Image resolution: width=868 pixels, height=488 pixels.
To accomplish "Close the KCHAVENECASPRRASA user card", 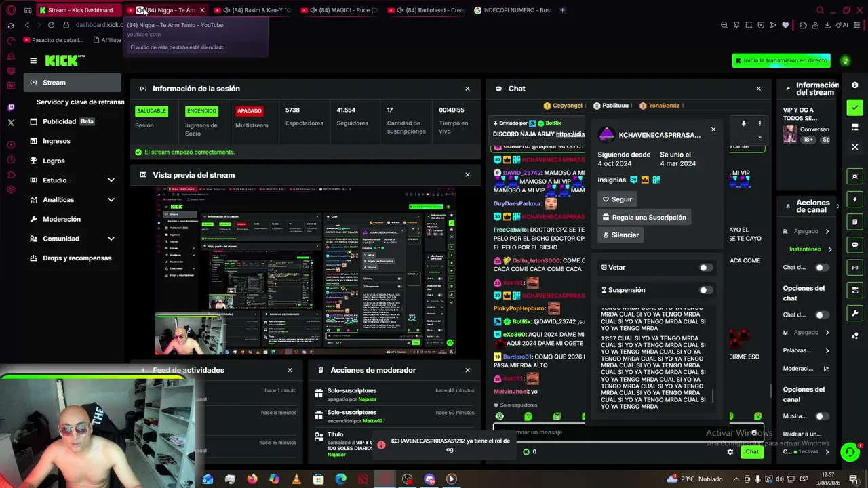I will pyautogui.click(x=713, y=129).
